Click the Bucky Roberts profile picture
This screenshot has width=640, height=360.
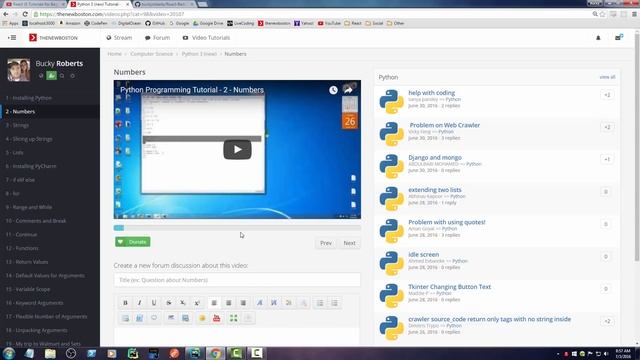(18, 70)
